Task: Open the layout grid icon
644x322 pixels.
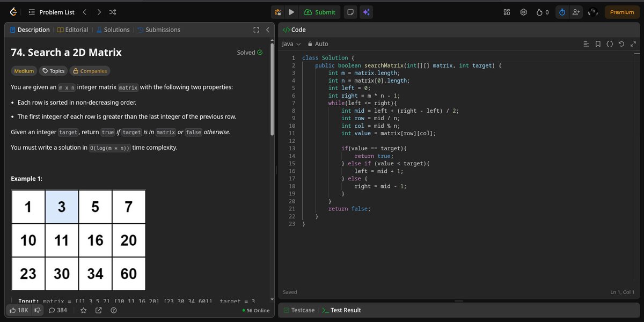Action: 507,12
